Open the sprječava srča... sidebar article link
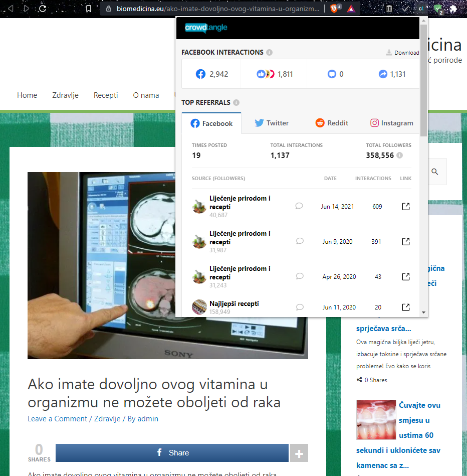 point(384,329)
